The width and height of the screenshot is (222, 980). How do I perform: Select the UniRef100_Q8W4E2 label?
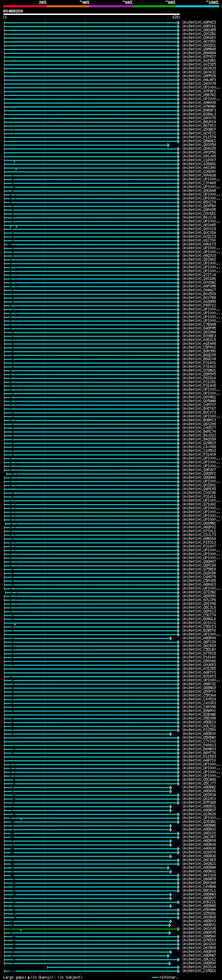click(x=199, y=141)
